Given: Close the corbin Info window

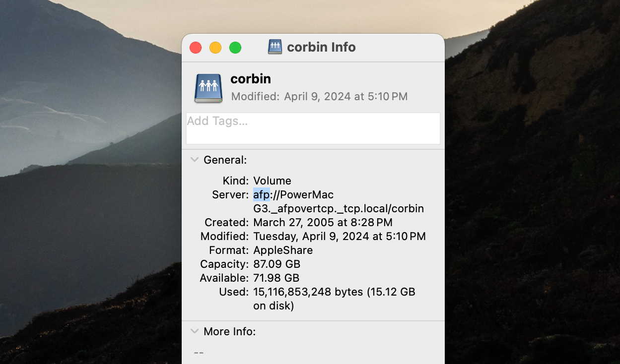Looking at the screenshot, I should click(x=196, y=48).
